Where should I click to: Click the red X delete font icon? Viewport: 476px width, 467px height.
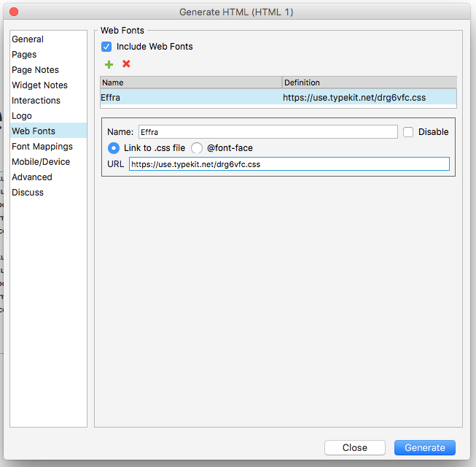tap(126, 64)
